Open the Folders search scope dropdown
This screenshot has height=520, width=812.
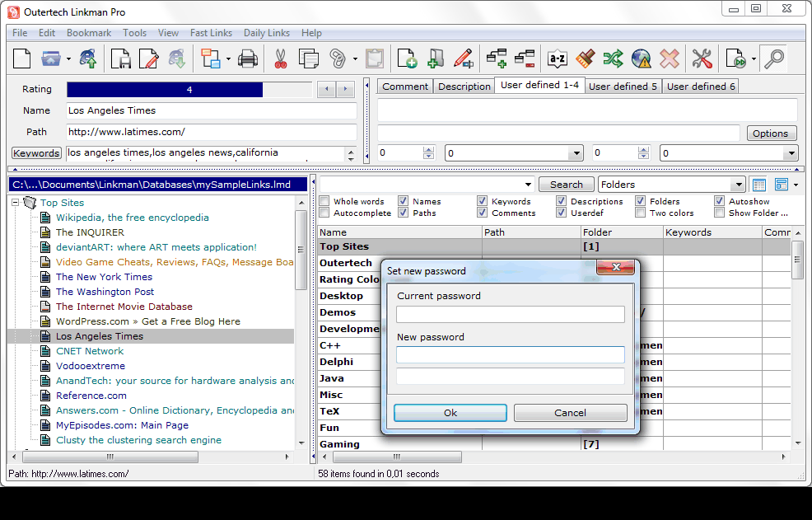(738, 185)
